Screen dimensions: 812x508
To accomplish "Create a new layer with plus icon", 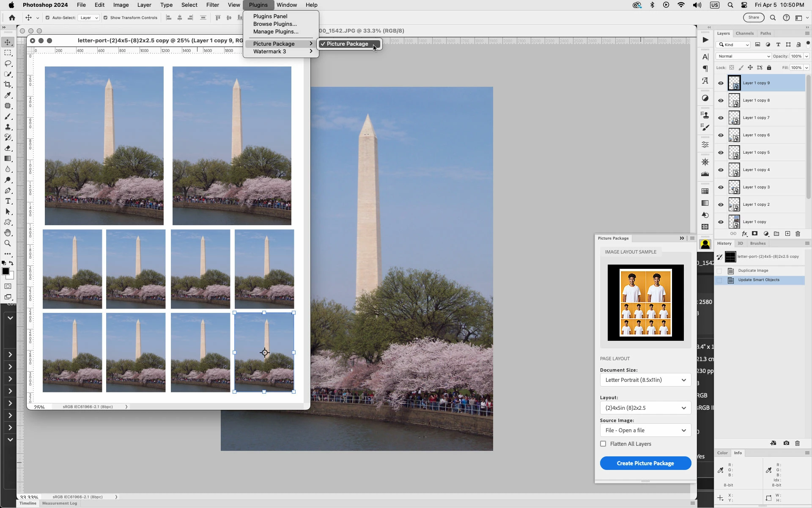I will [x=787, y=234].
